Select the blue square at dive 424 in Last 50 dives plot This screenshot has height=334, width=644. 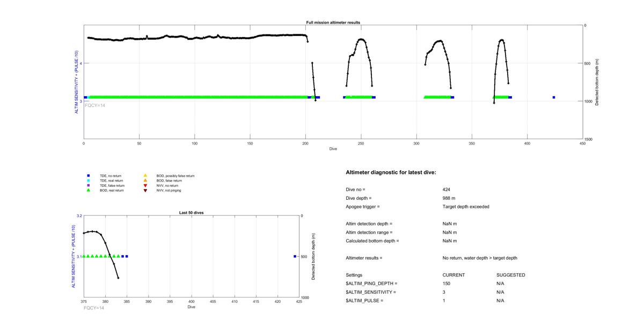click(295, 256)
